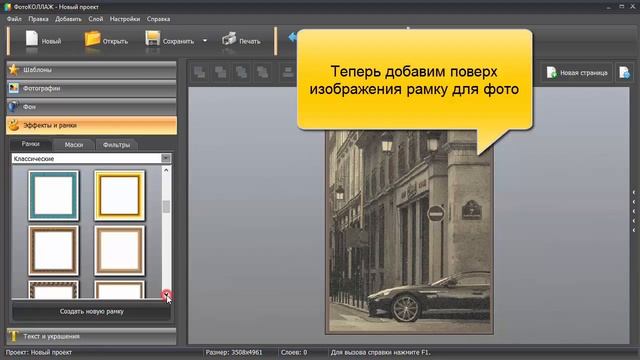Click the Фотографии picture icon
Screen dimensions: 640x360
coord(13,88)
